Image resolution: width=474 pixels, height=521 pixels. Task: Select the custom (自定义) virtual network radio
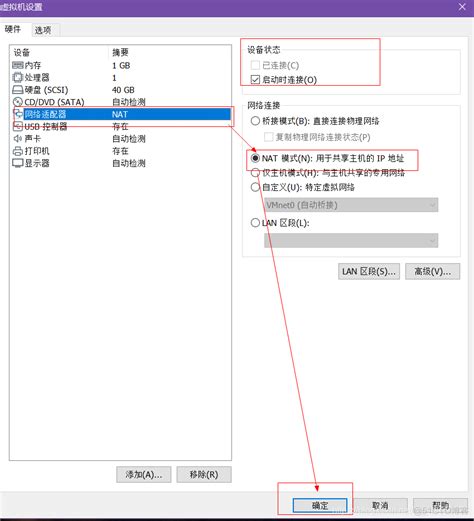(x=255, y=187)
